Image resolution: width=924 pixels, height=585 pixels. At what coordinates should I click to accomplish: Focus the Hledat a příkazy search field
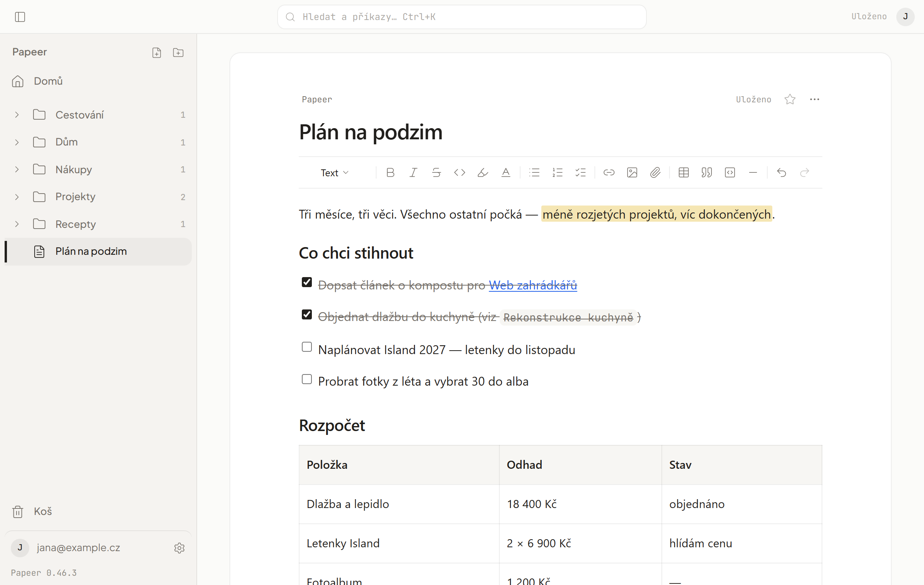tap(462, 17)
